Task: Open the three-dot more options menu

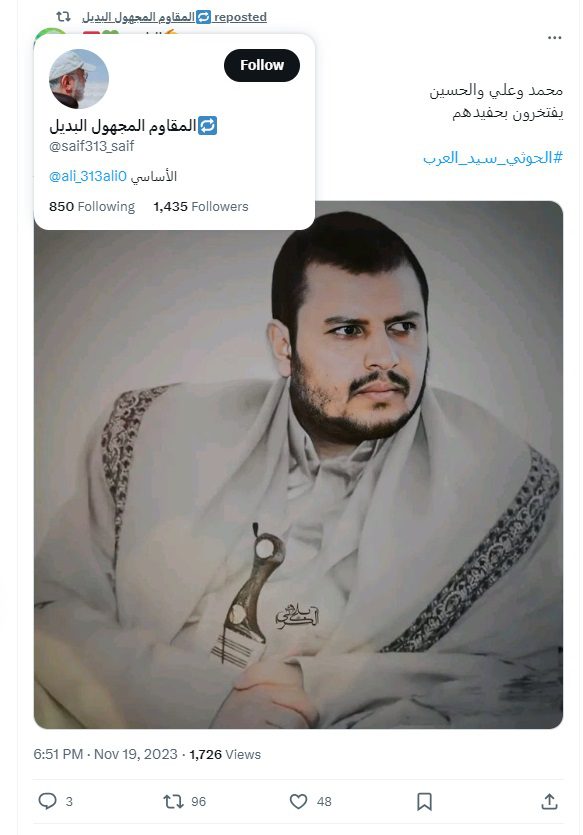Action: pos(554,38)
